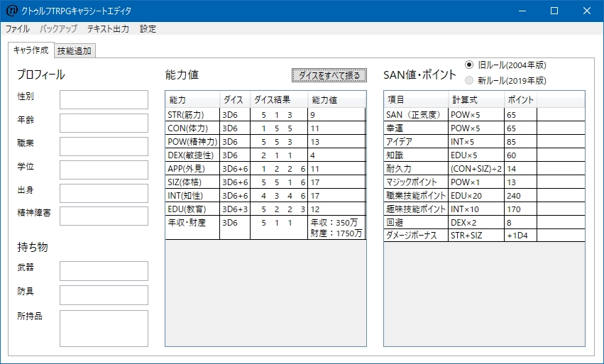The width and height of the screenshot is (604, 364).
Task: Click the 年齢 input field
Action: click(x=104, y=123)
